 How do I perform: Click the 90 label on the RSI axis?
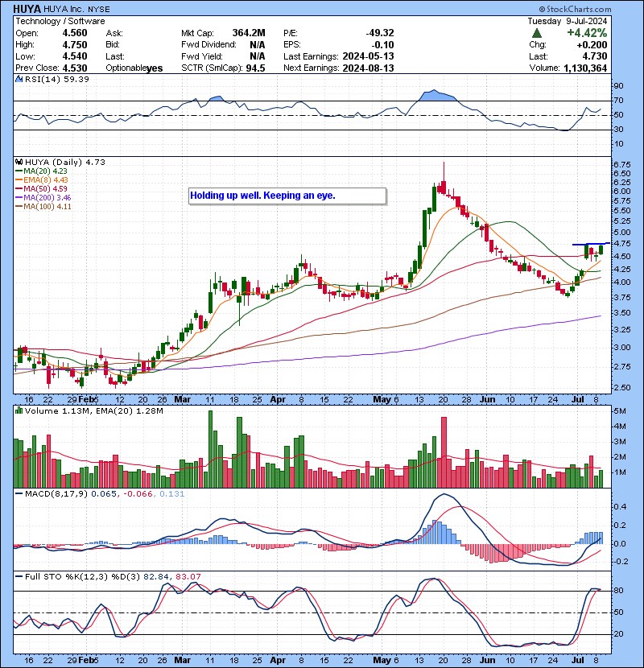coord(618,86)
